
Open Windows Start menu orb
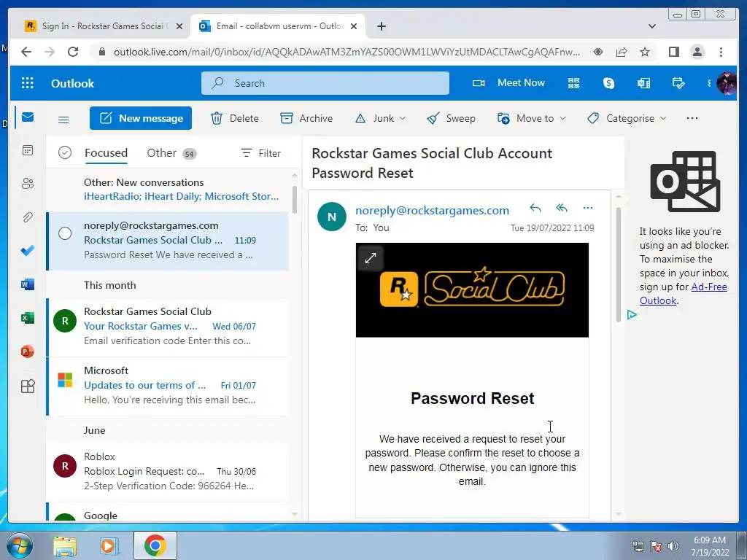[x=20, y=546]
